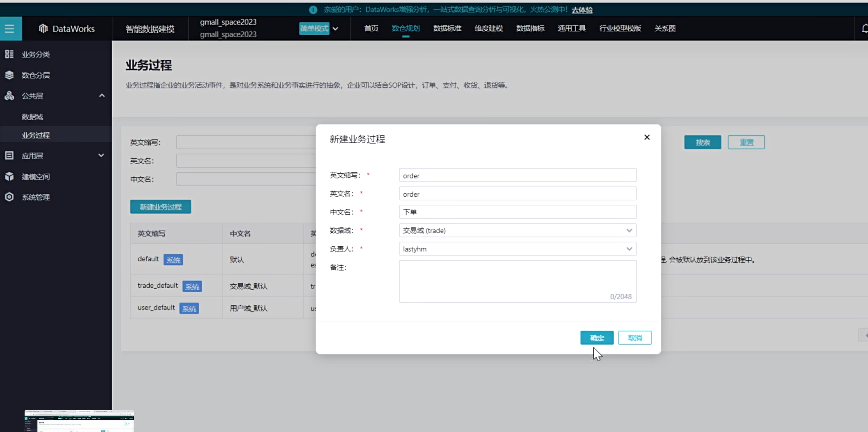Viewport: 868px width, 432px height.
Task: Click the DataWorks logo icon
Action: 43,29
